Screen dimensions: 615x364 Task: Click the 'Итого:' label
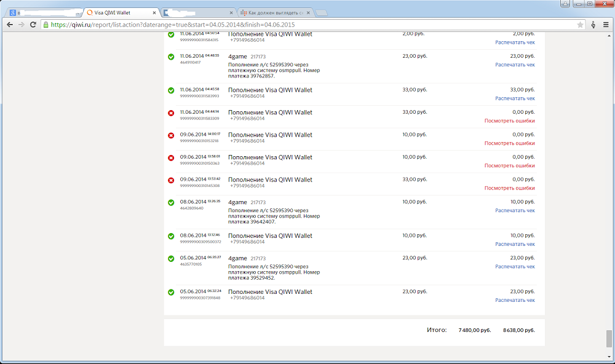tap(437, 330)
